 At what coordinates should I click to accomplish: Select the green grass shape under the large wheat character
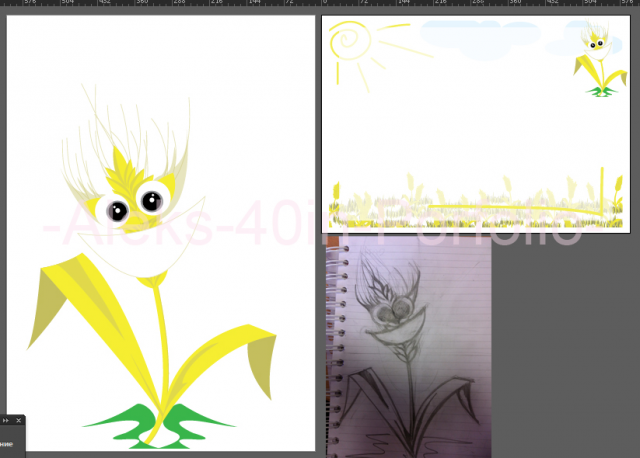[159, 427]
